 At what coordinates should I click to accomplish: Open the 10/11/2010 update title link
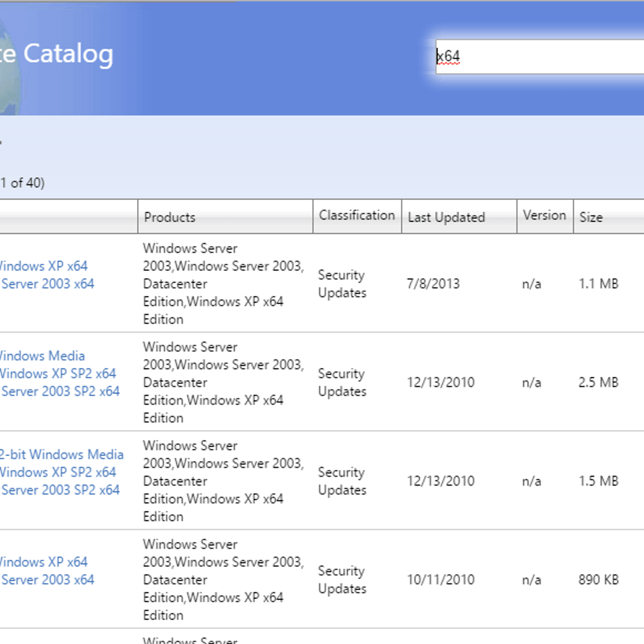point(47,571)
